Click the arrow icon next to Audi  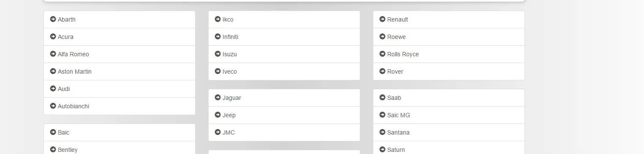[53, 88]
